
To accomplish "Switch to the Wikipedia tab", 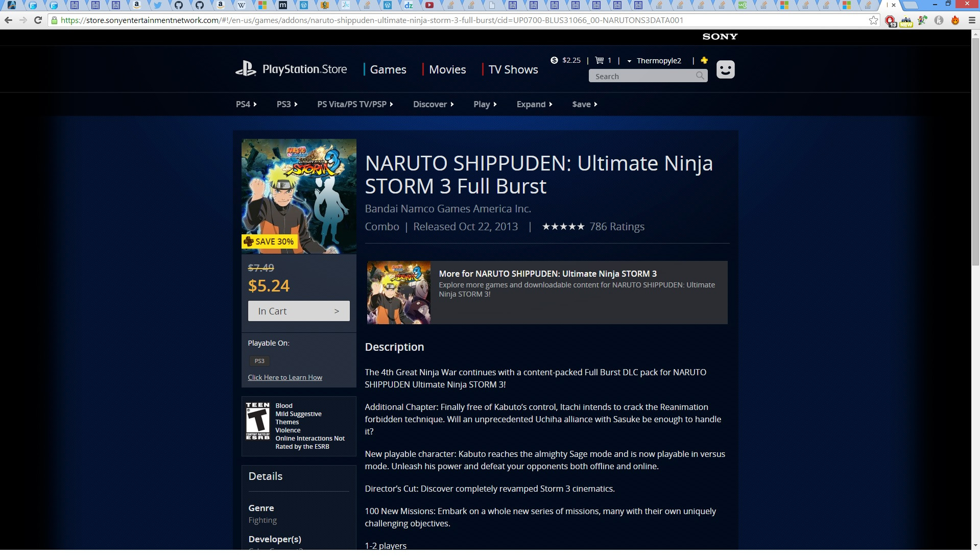I will click(x=241, y=5).
